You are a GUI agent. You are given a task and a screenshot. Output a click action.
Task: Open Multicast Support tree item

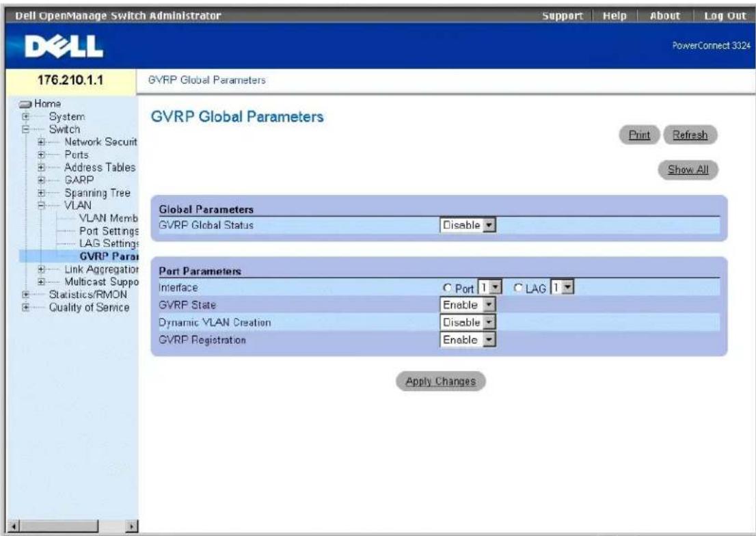[x=101, y=282]
